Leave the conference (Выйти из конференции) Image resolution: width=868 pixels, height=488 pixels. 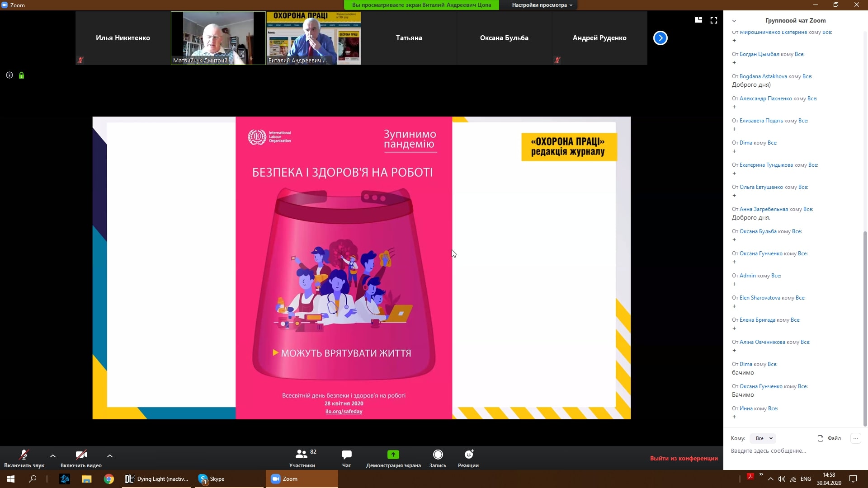(684, 458)
